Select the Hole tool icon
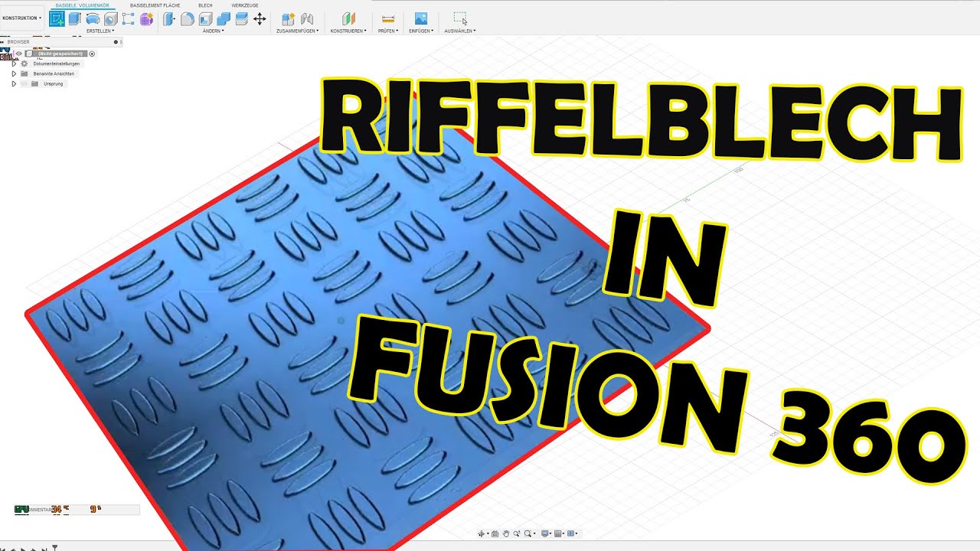 coord(110,18)
